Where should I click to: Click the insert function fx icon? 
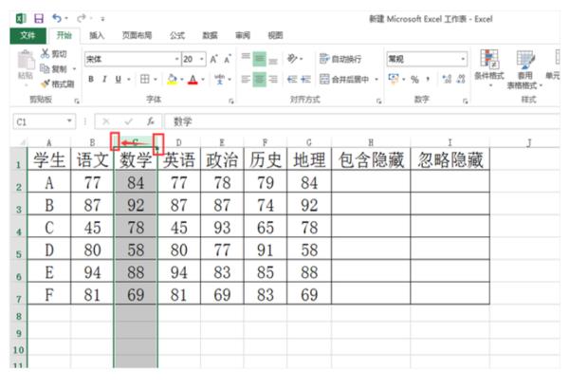click(150, 121)
